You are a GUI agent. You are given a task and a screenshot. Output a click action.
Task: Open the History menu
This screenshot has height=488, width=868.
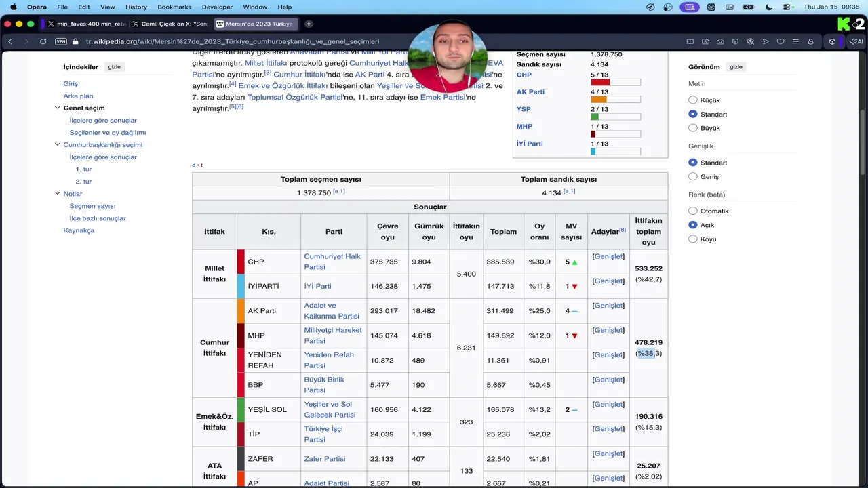[136, 7]
